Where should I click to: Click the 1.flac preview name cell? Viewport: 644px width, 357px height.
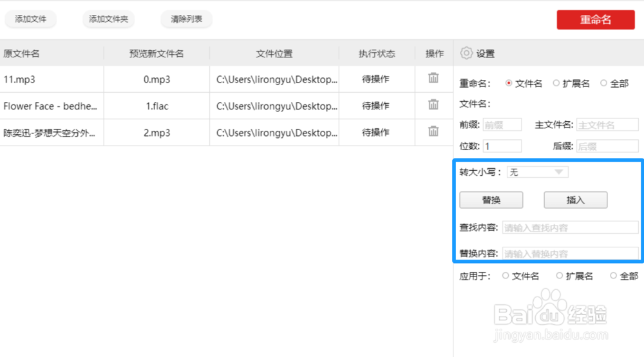[156, 106]
